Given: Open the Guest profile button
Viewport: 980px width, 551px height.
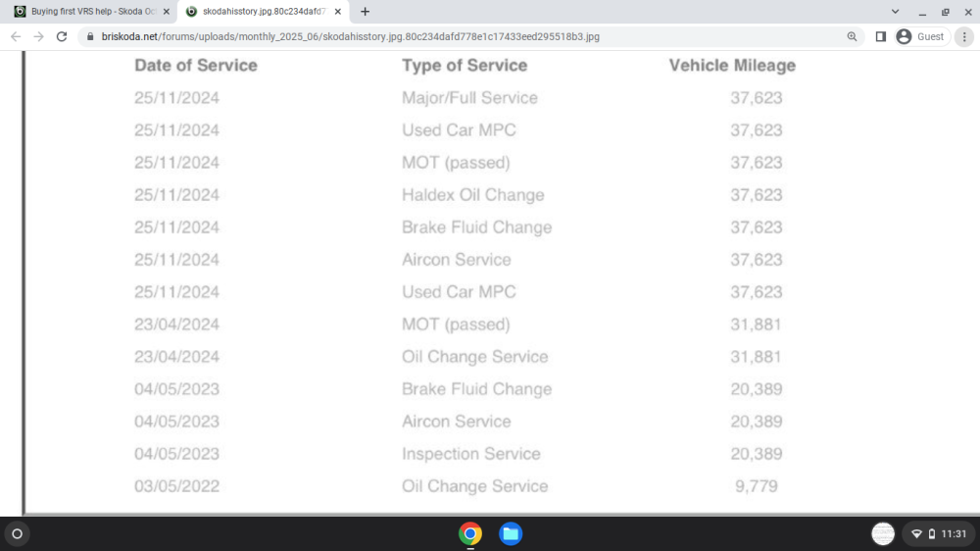Looking at the screenshot, I should click(x=921, y=37).
